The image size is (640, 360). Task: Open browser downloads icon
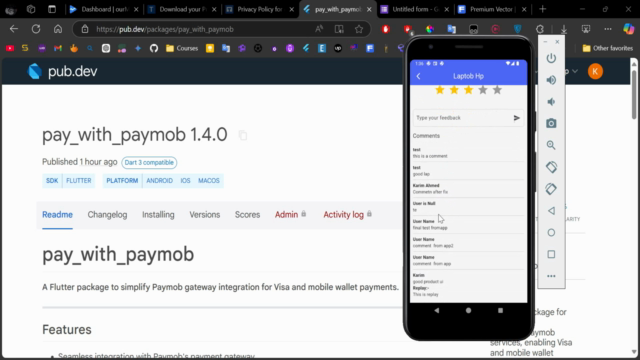[x=564, y=29]
